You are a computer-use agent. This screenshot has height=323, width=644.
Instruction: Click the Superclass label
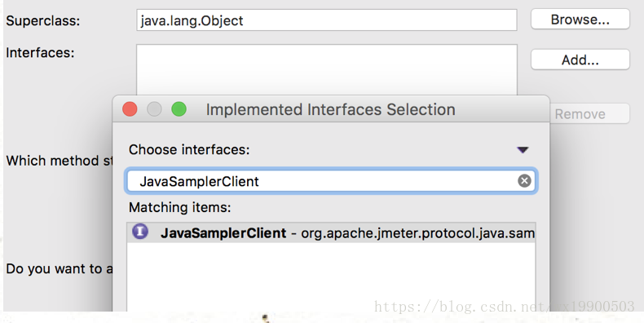pyautogui.click(x=43, y=20)
